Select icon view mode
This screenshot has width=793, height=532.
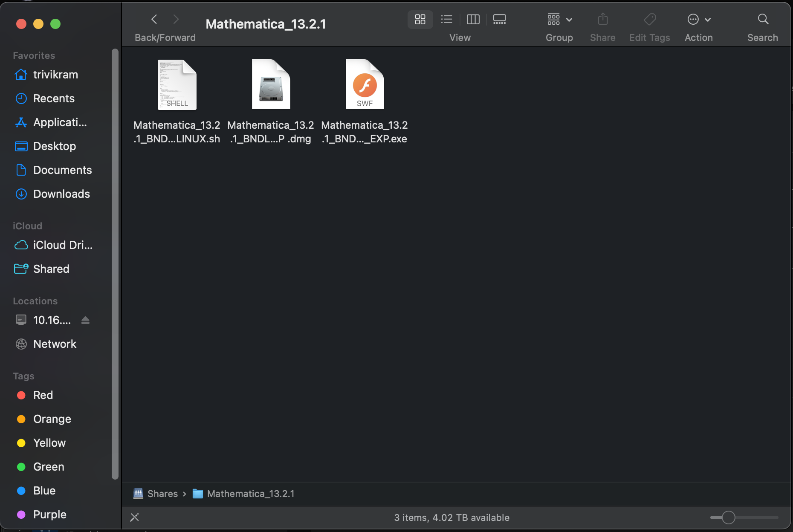(x=420, y=19)
